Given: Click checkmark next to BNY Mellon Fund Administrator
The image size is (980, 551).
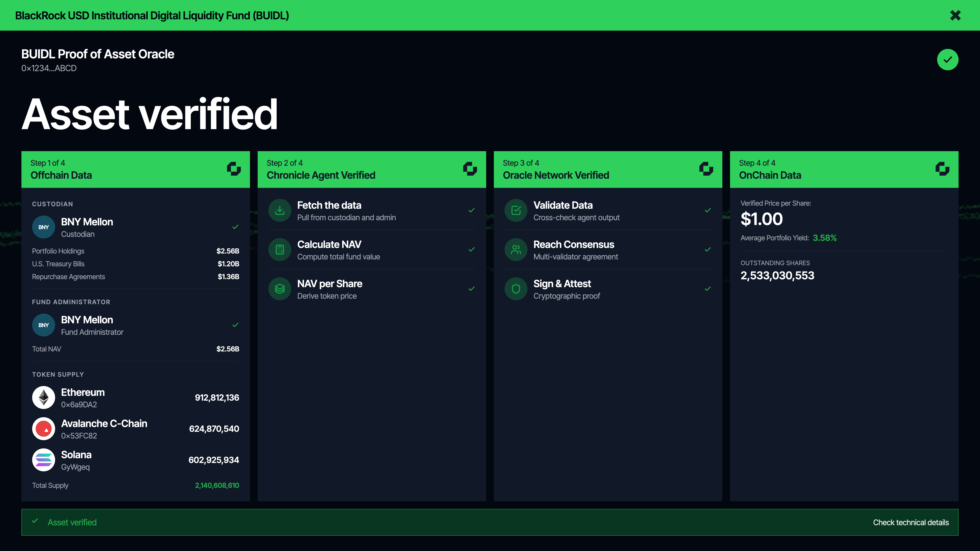Looking at the screenshot, I should click(235, 325).
